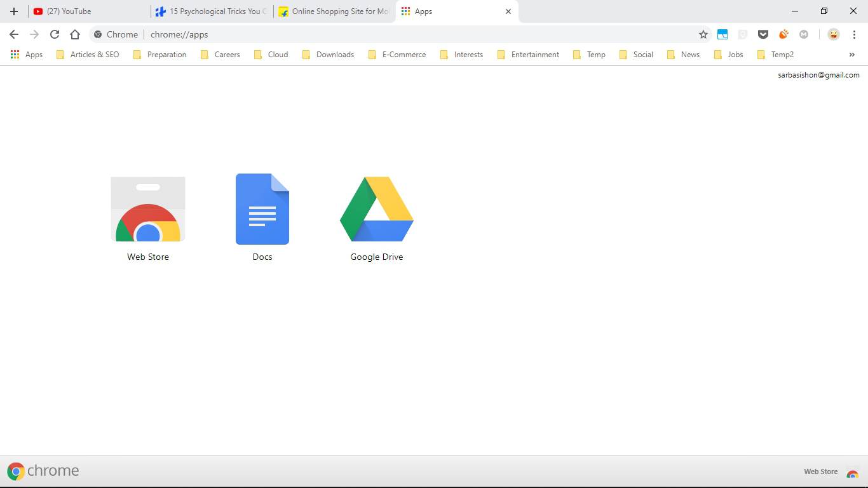868x488 pixels.
Task: Click the grey M extension icon
Action: tap(804, 34)
